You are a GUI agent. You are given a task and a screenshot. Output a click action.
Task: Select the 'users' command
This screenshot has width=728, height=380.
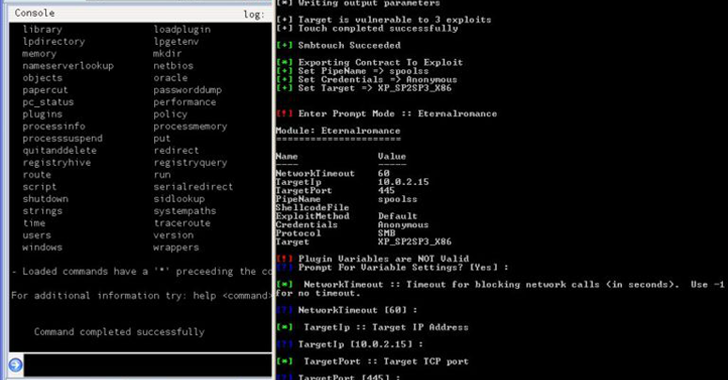(x=37, y=235)
